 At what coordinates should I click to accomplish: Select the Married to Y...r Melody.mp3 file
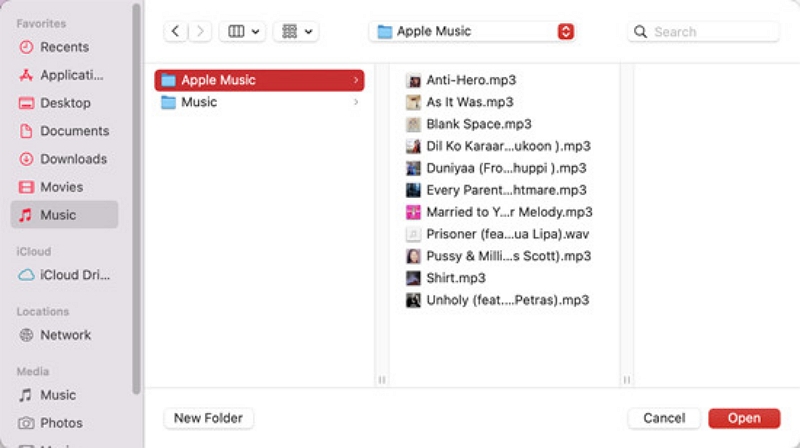pyautogui.click(x=499, y=212)
